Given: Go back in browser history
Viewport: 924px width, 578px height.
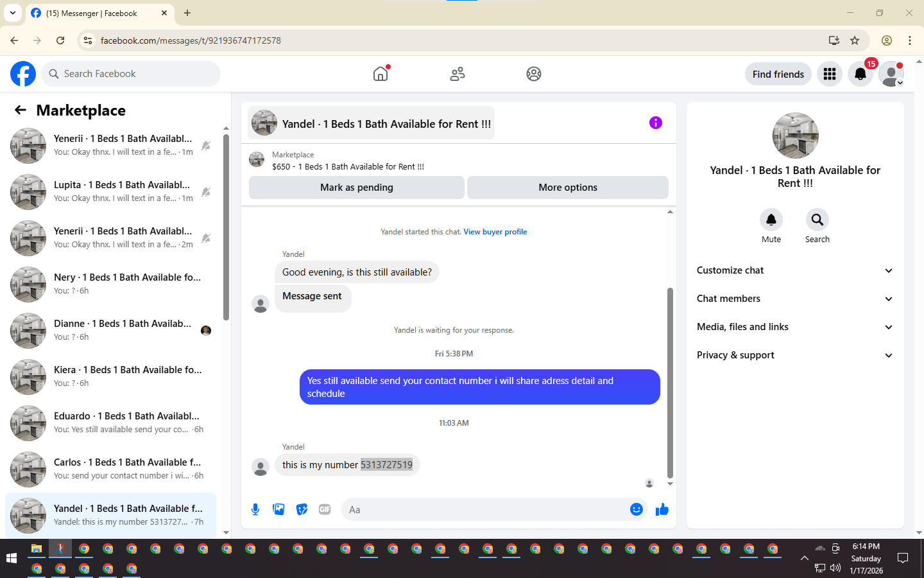Looking at the screenshot, I should [x=14, y=40].
